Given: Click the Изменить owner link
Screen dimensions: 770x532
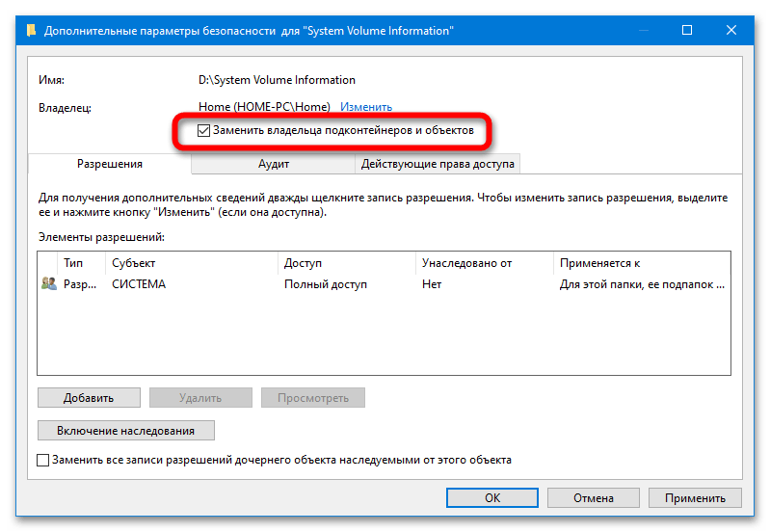Looking at the screenshot, I should [x=366, y=107].
